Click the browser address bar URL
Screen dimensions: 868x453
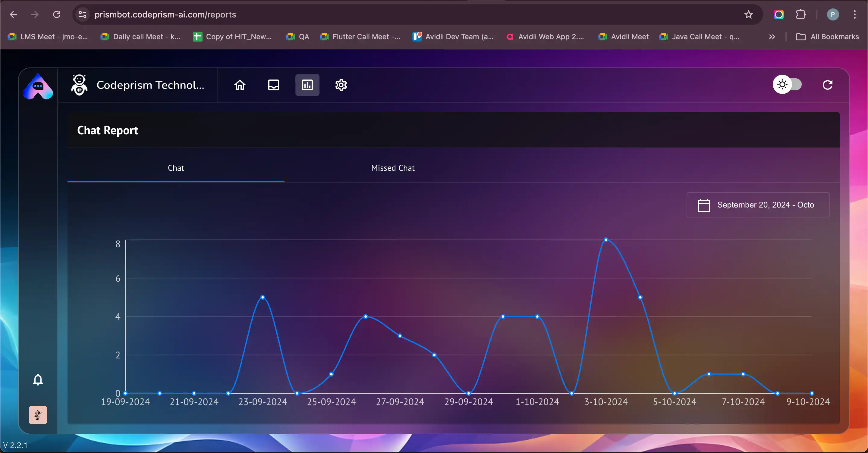click(165, 14)
